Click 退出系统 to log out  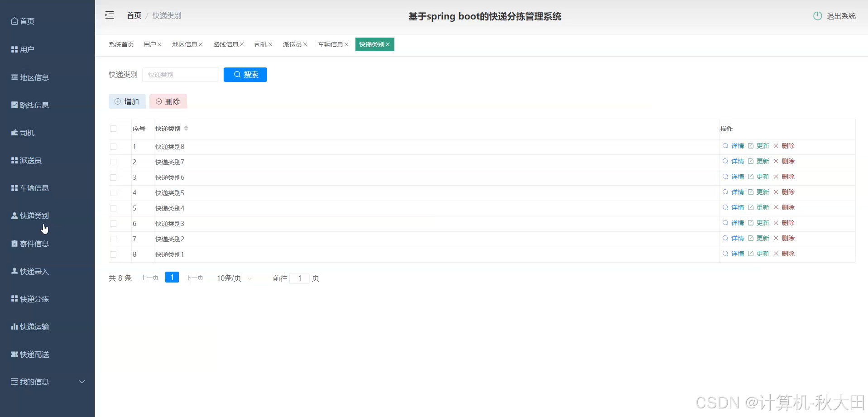tap(841, 16)
